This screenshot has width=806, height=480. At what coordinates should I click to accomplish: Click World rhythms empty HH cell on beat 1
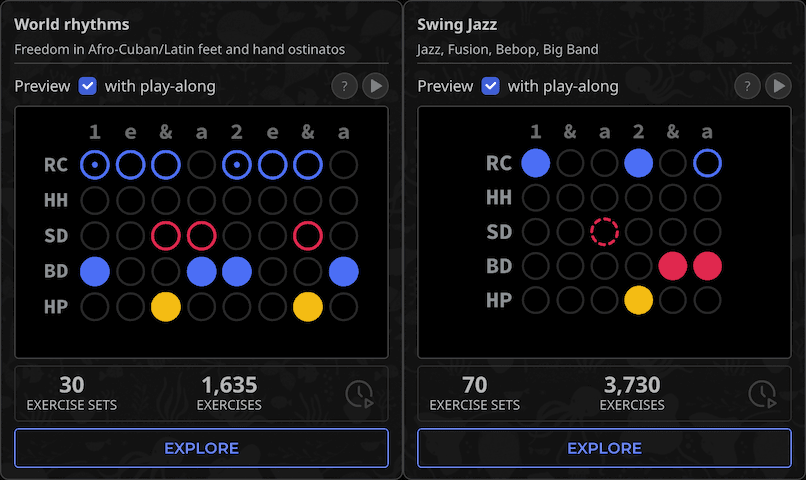click(x=95, y=199)
